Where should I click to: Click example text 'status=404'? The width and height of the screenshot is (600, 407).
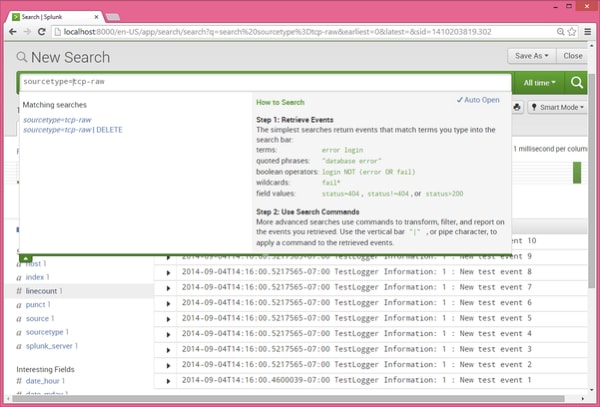coord(341,194)
